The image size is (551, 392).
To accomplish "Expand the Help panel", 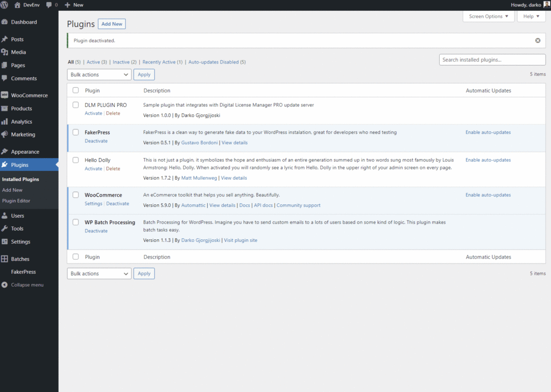I will click(531, 16).
